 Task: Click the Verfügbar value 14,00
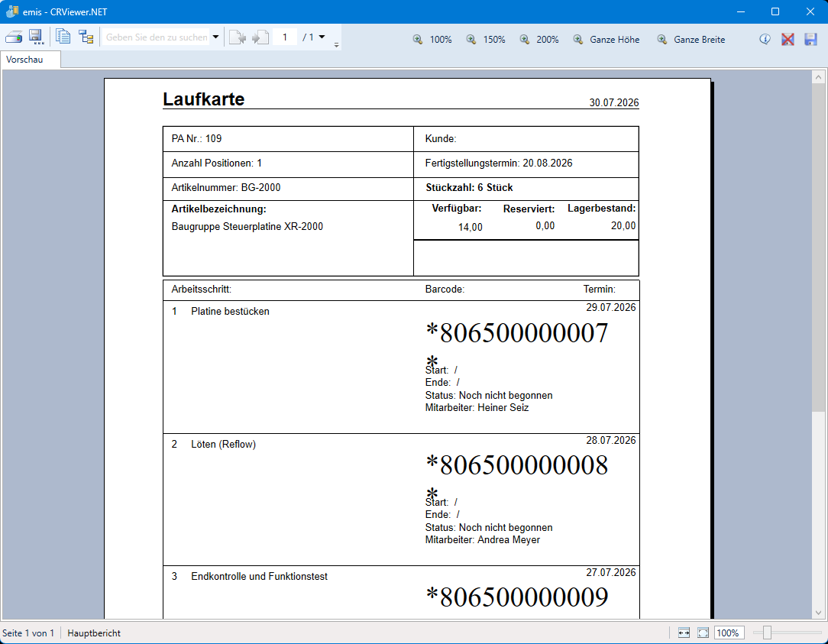470,227
